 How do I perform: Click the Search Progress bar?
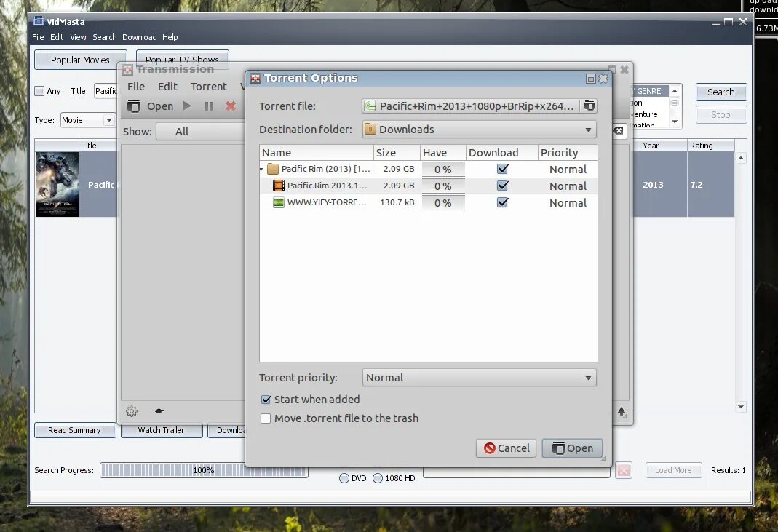(204, 470)
